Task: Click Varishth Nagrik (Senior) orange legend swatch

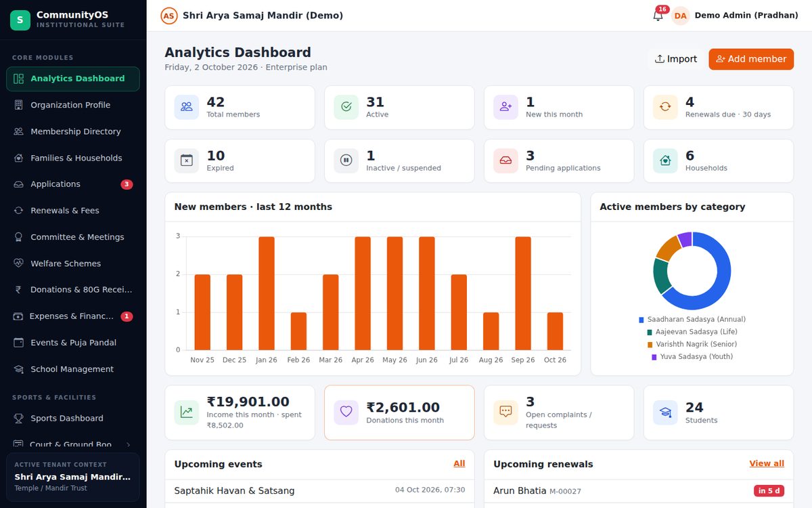Action: coord(650,345)
